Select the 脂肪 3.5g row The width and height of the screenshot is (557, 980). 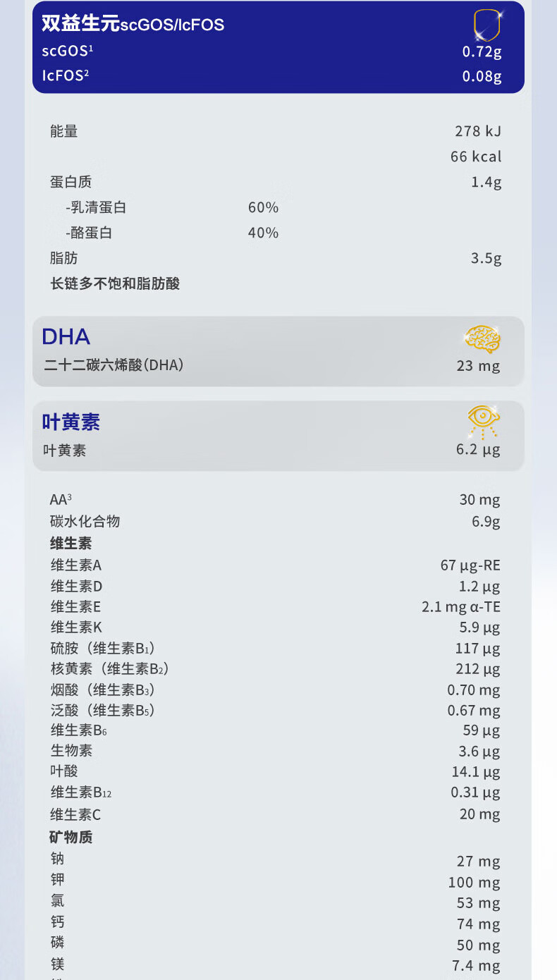click(x=276, y=258)
